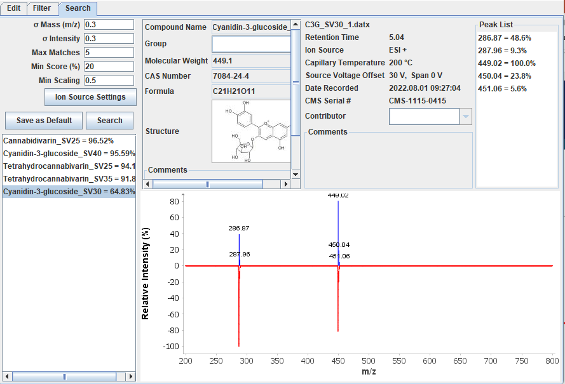The image size is (565, 384).
Task: Select the Search tab
Action: click(x=78, y=8)
